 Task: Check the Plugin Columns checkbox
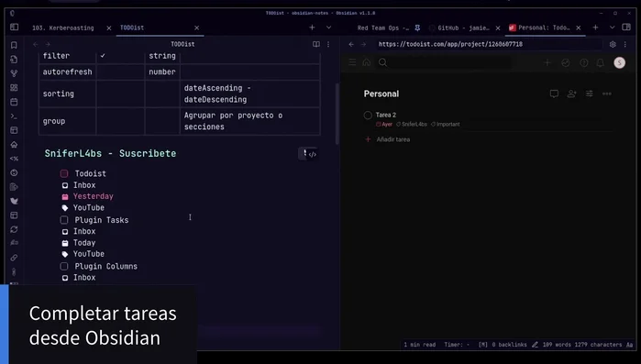64,267
